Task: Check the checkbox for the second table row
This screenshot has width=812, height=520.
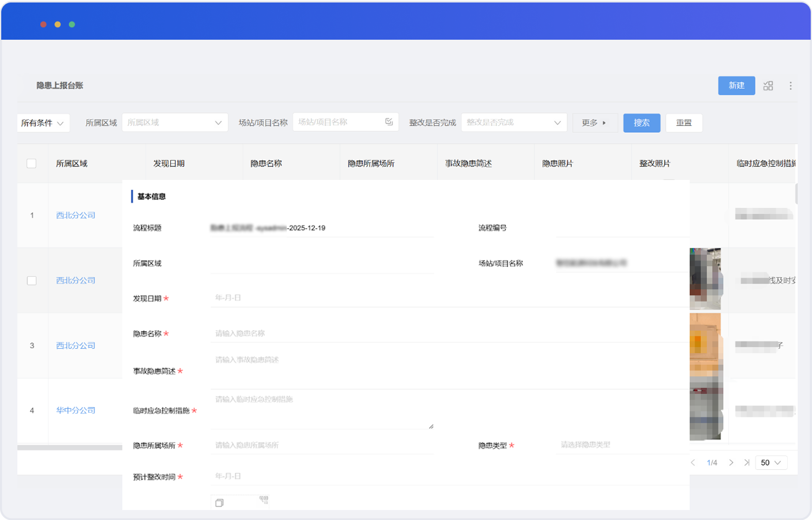Action: click(32, 280)
